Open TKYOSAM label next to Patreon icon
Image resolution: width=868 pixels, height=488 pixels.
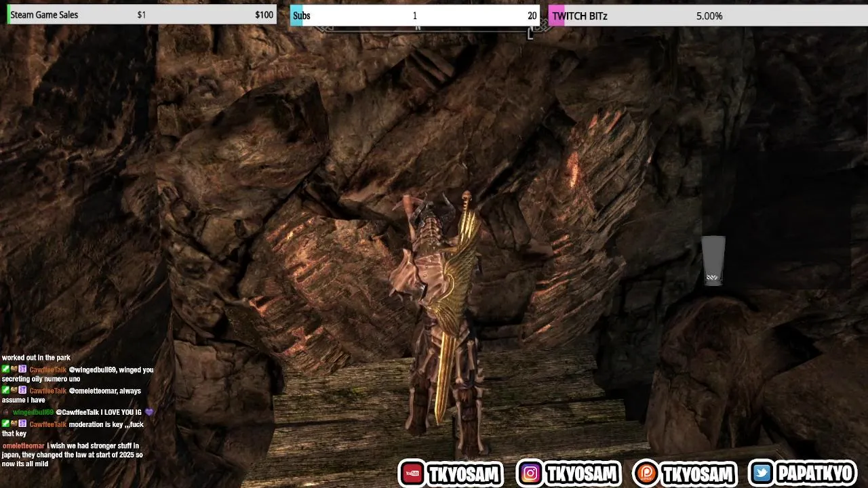pyautogui.click(x=698, y=474)
